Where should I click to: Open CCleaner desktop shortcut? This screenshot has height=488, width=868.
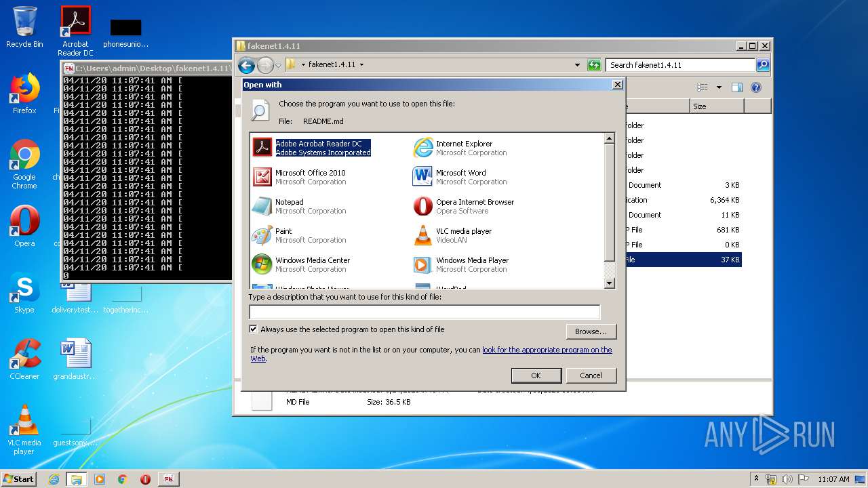(x=24, y=359)
